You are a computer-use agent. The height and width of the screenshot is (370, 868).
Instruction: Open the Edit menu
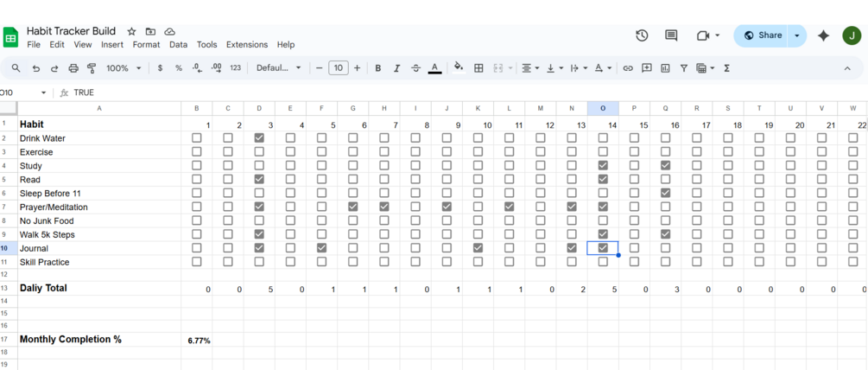click(57, 45)
